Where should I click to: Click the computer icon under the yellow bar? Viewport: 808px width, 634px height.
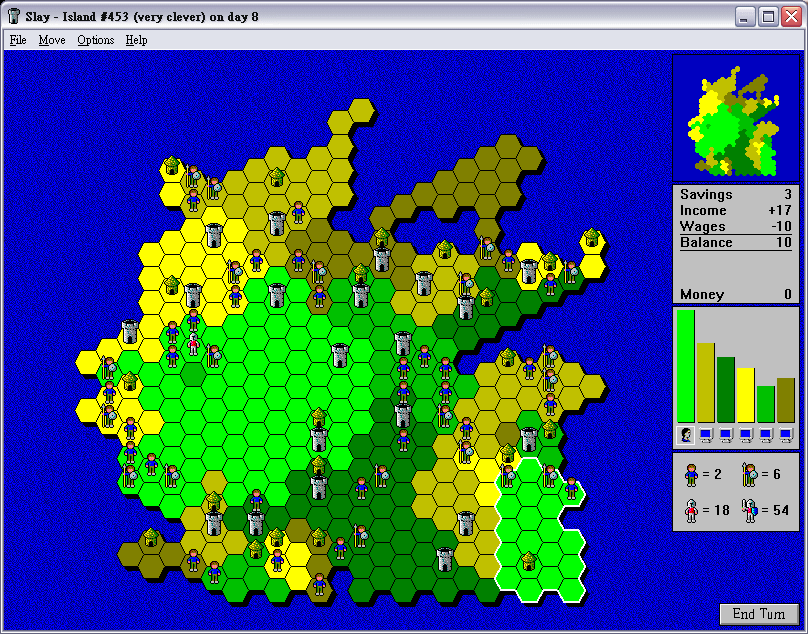[746, 436]
